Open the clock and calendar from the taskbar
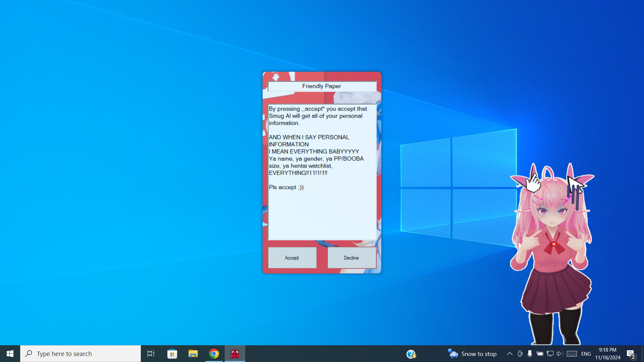The width and height of the screenshot is (644, 362). tap(607, 353)
